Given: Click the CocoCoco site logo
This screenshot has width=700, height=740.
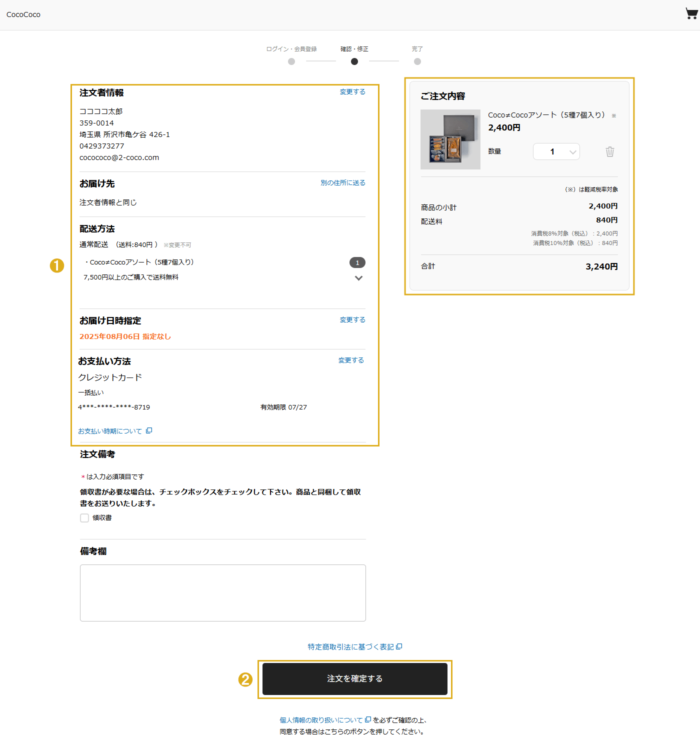Looking at the screenshot, I should tap(23, 14).
